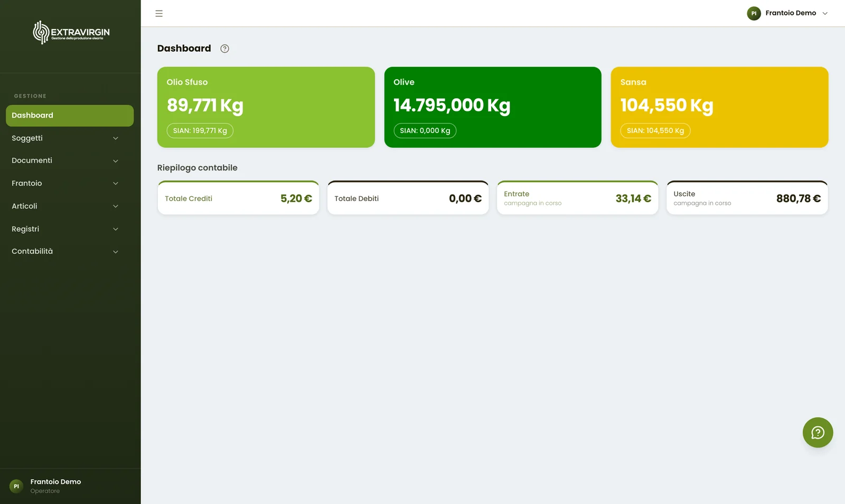The height and width of the screenshot is (504, 845).
Task: Open the Dashboard help question-mark icon
Action: pyautogui.click(x=225, y=49)
